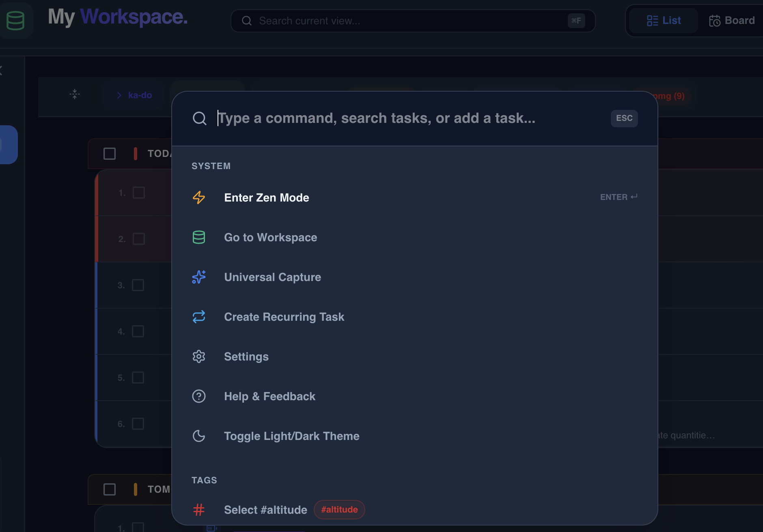Check the checkbox for task 3
The image size is (763, 532).
138,285
